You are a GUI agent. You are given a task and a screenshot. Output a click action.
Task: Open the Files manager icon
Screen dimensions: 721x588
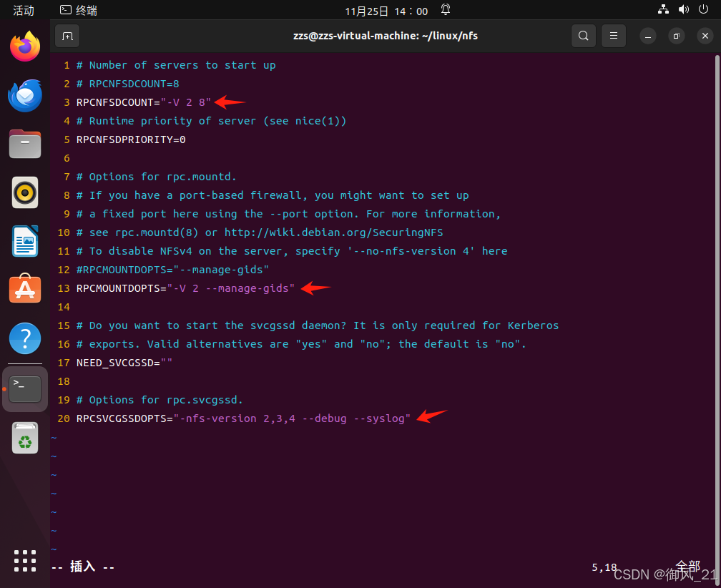(24, 144)
